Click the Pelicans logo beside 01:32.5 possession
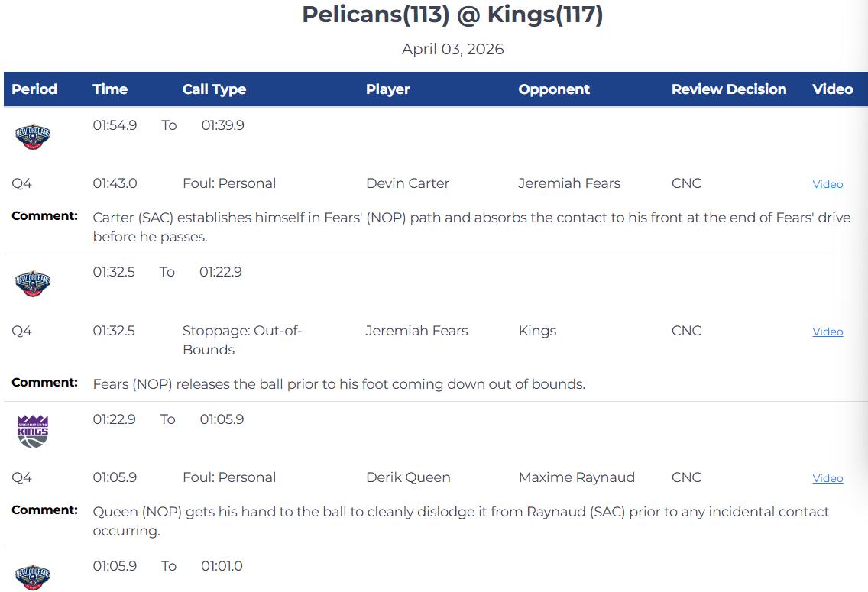This screenshot has width=868, height=592. 33,284
